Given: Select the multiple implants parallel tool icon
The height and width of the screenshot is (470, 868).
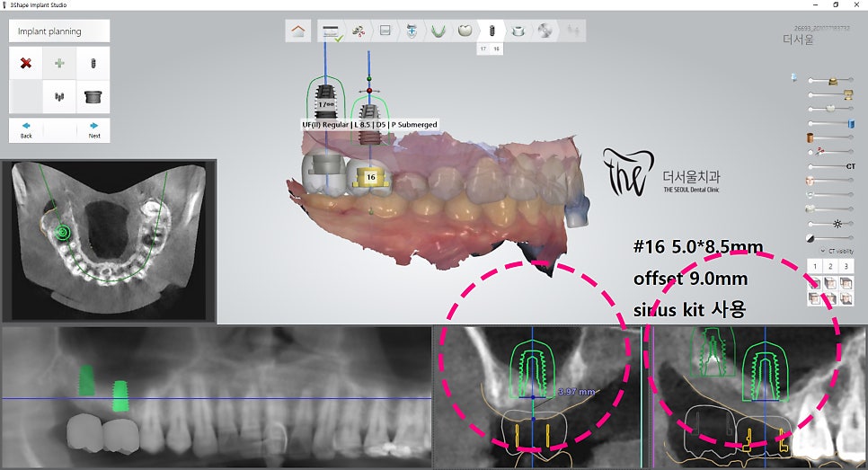Looking at the screenshot, I should pyautogui.click(x=59, y=97).
